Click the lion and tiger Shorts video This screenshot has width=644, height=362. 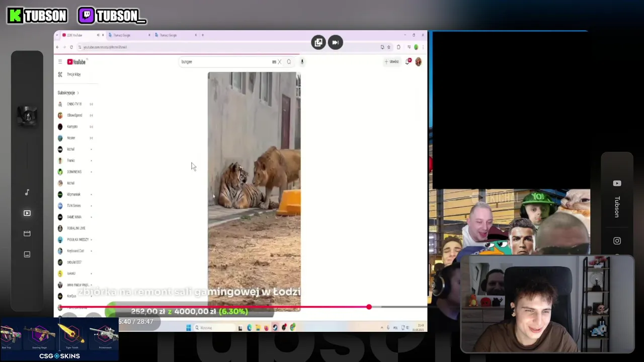tap(254, 191)
